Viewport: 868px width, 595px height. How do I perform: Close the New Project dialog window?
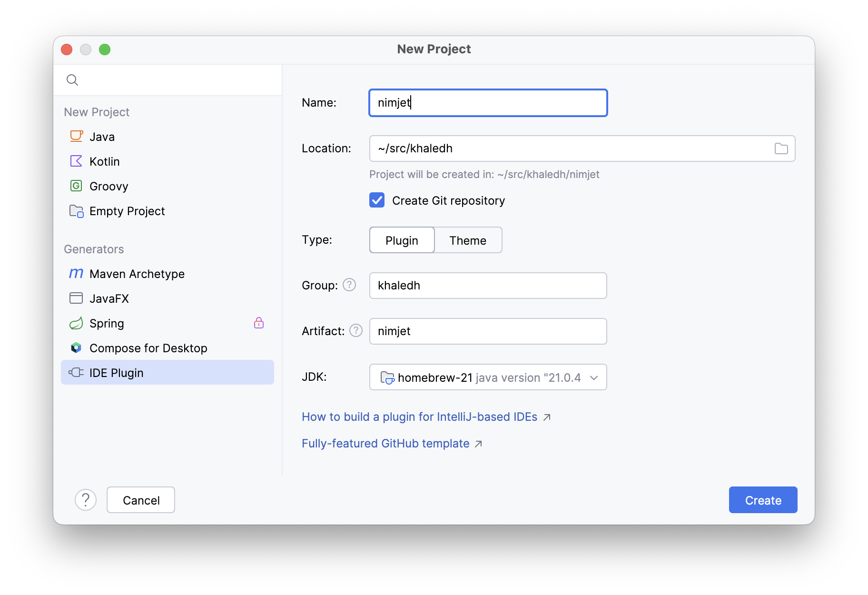coord(67,50)
